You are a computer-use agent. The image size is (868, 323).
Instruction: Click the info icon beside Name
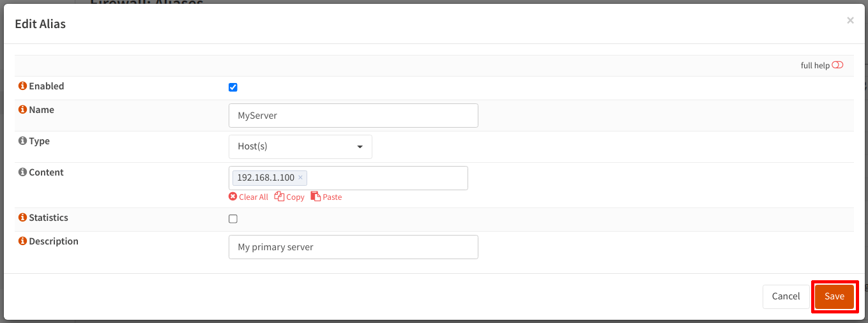point(23,110)
